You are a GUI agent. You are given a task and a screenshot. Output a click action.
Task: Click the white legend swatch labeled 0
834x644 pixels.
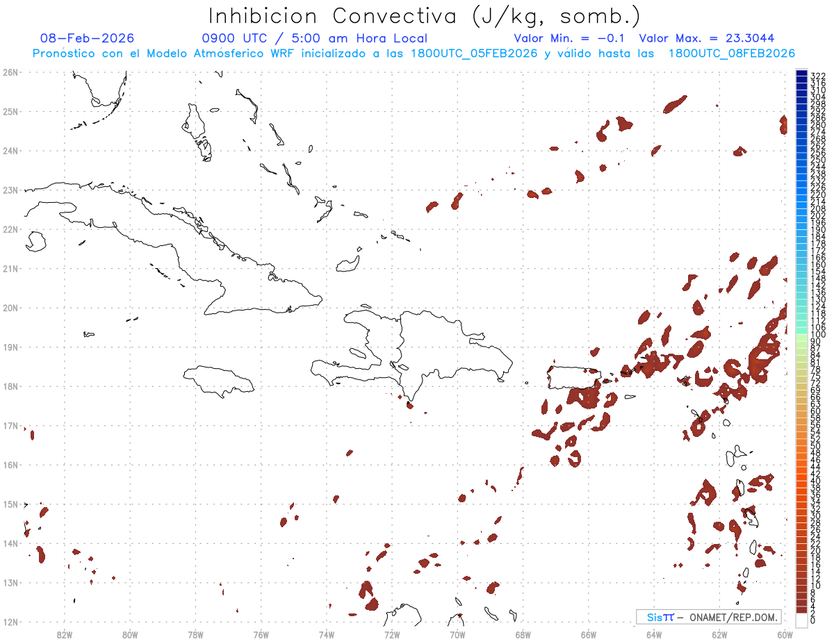coord(801,619)
